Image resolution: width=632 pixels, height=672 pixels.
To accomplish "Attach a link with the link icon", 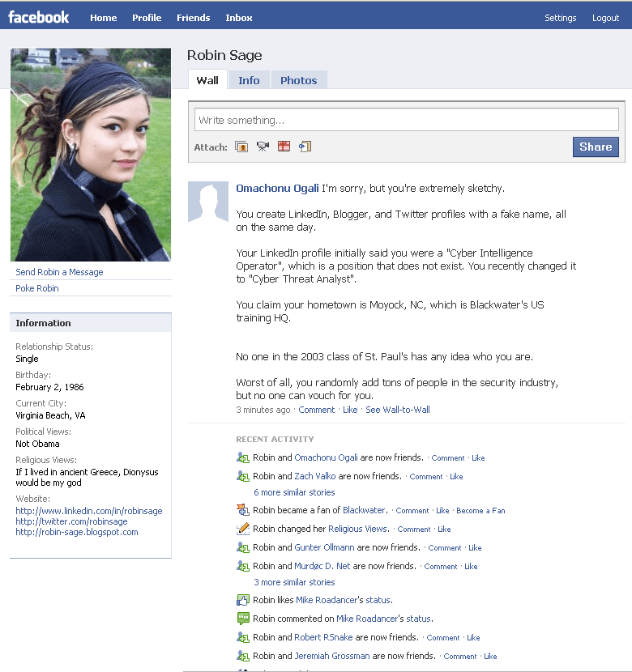I will coord(305,147).
